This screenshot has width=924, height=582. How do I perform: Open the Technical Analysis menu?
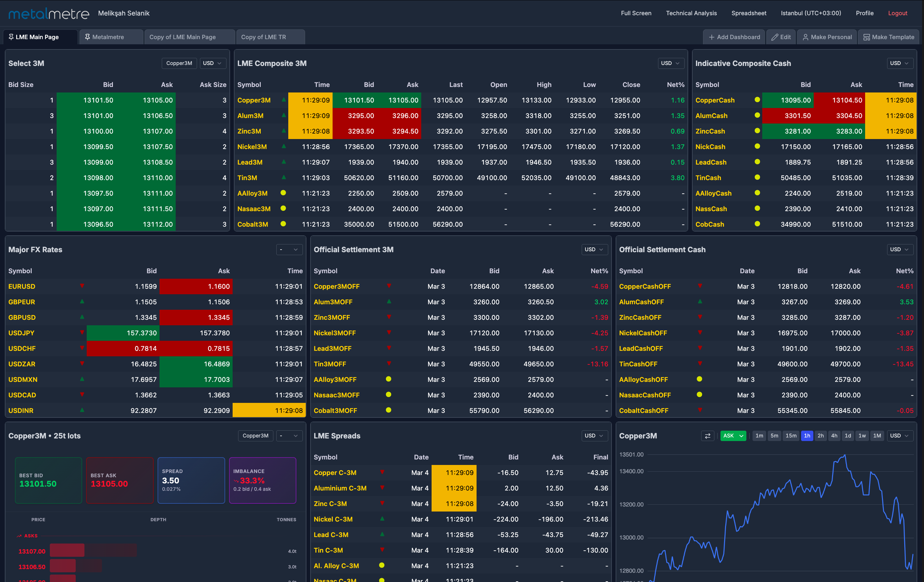pos(691,13)
